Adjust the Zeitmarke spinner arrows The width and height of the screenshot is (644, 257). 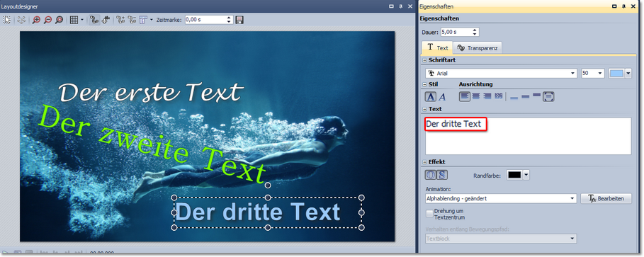pyautogui.click(x=230, y=19)
